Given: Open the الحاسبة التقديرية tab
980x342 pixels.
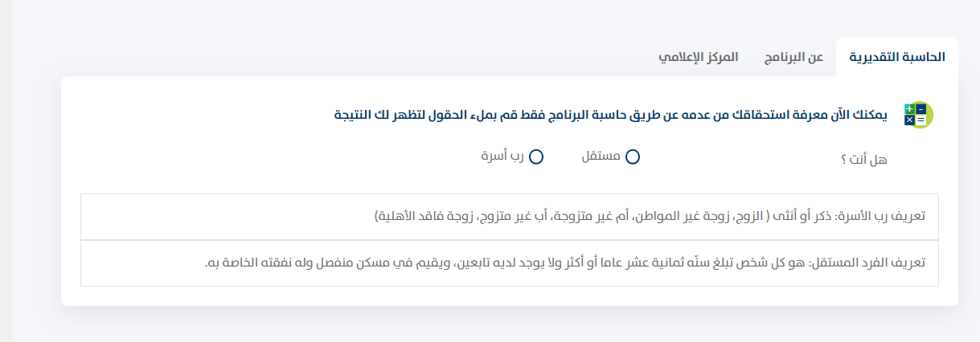Looking at the screenshot, I should [x=897, y=57].
